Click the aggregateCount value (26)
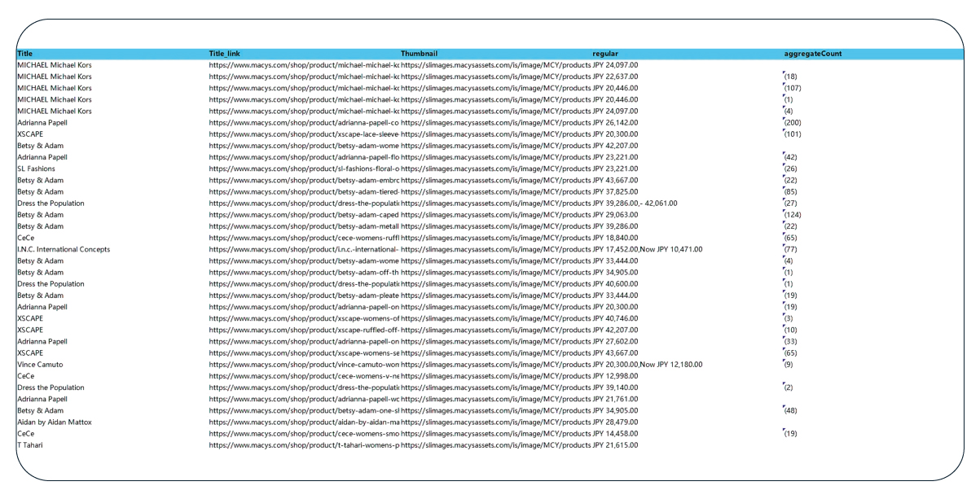 [x=789, y=169]
